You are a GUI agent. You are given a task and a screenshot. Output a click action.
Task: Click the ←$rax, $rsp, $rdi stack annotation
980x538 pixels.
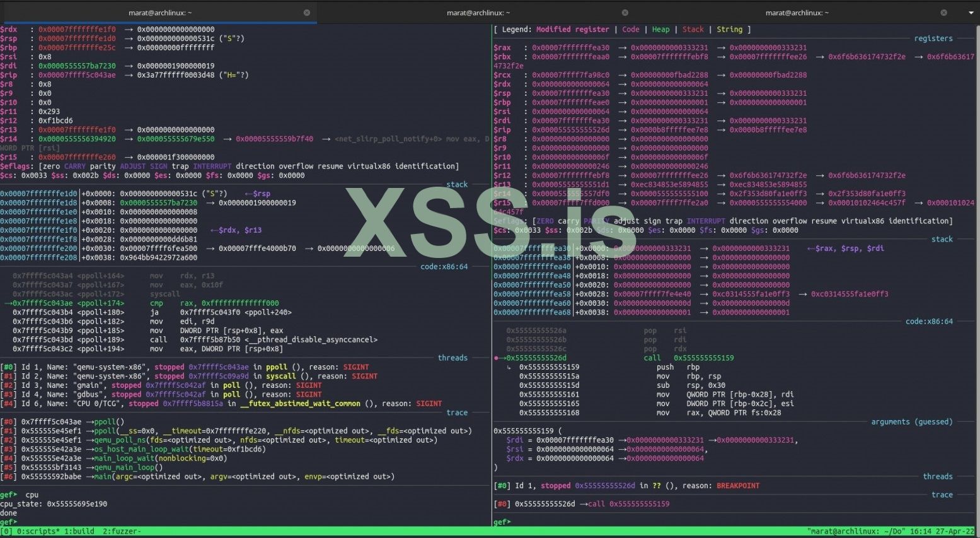[846, 249]
